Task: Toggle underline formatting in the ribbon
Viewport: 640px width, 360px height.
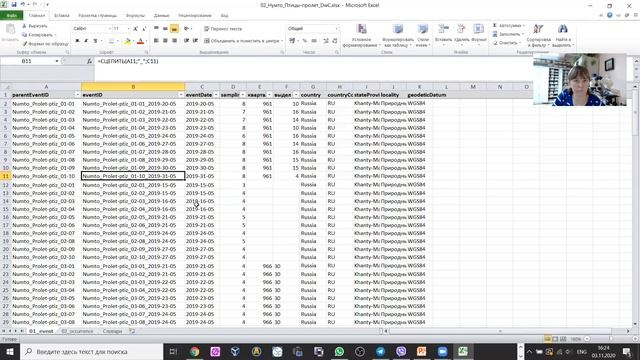Action: click(x=95, y=41)
